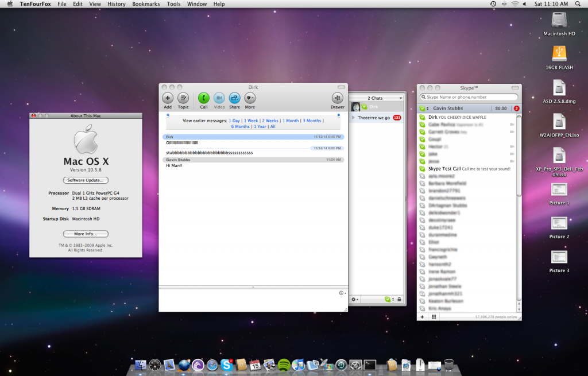This screenshot has width=588, height=376.
Task: Open the Bookmarks menu
Action: coord(146,4)
